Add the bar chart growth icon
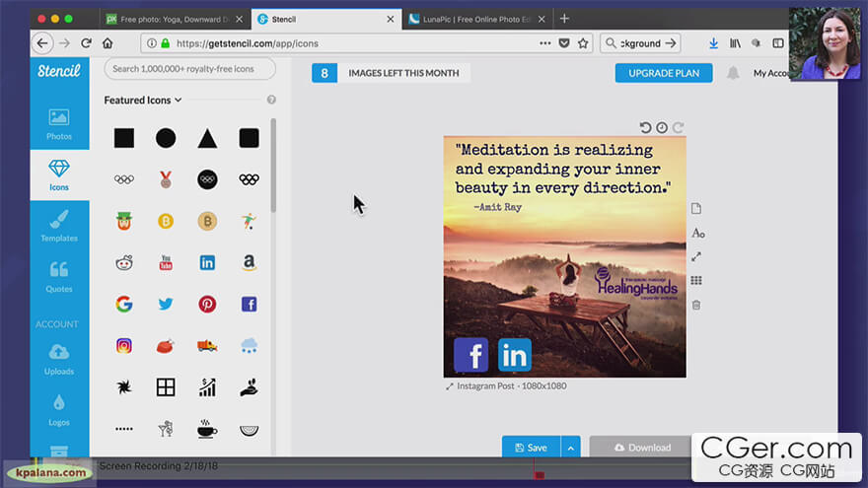Screen dimensions: 868x488 click(x=207, y=387)
